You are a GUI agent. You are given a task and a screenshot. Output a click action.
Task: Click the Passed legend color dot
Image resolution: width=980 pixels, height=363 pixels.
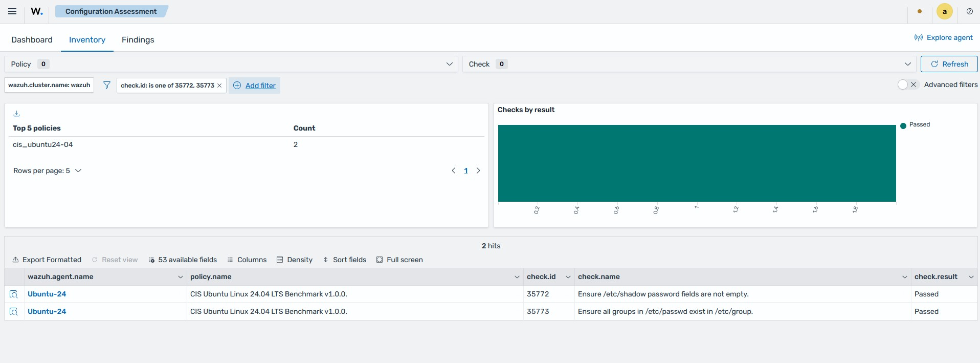coord(903,125)
